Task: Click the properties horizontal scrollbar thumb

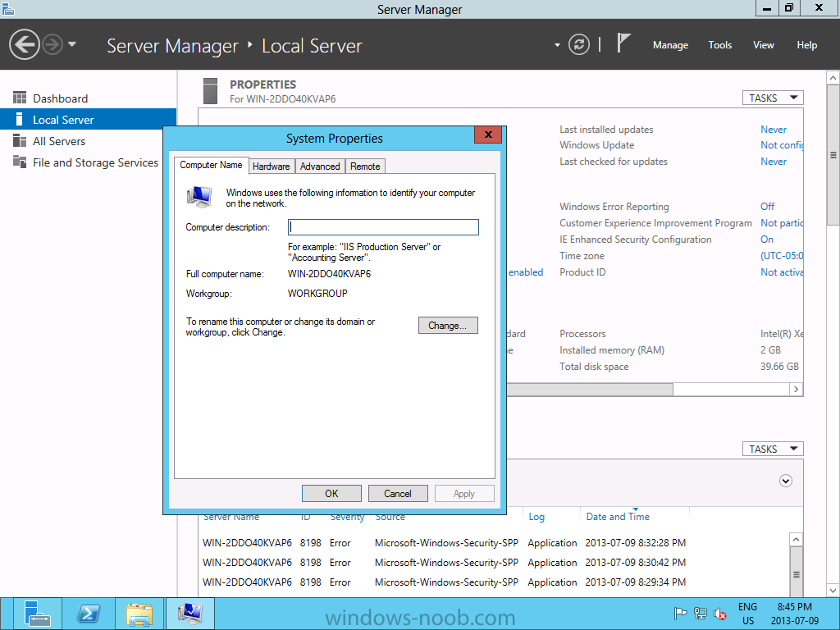Action: click(x=589, y=390)
